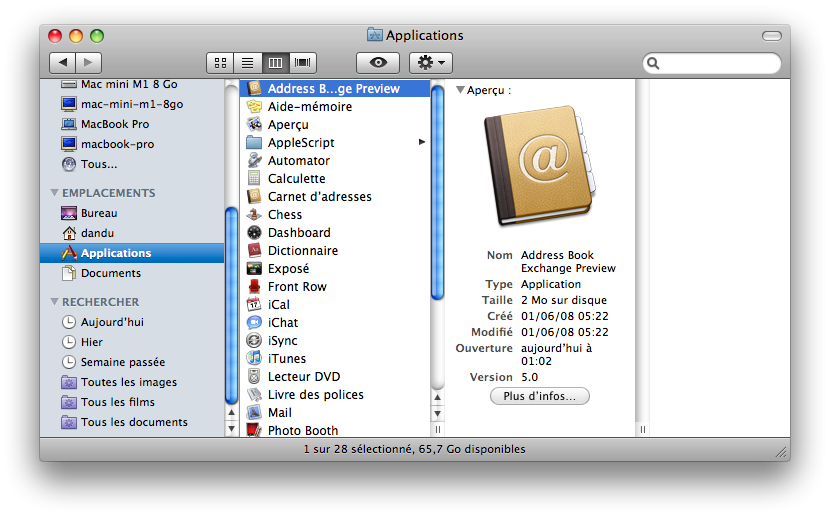Select iCal app
830x516 pixels.
coord(335,304)
